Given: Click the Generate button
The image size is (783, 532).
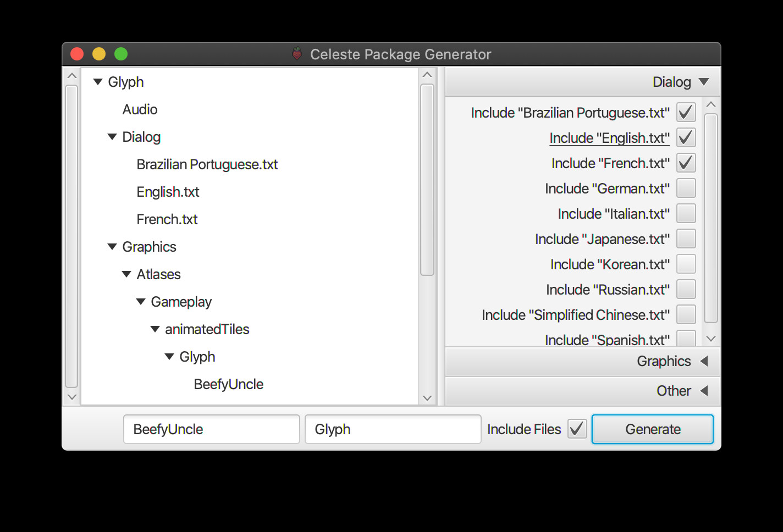Looking at the screenshot, I should pos(653,429).
